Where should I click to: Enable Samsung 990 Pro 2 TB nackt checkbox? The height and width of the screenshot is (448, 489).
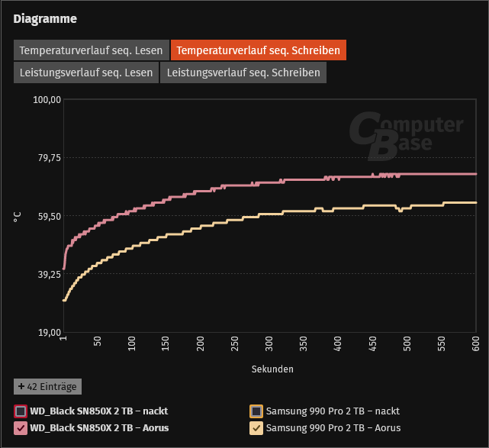tap(256, 411)
